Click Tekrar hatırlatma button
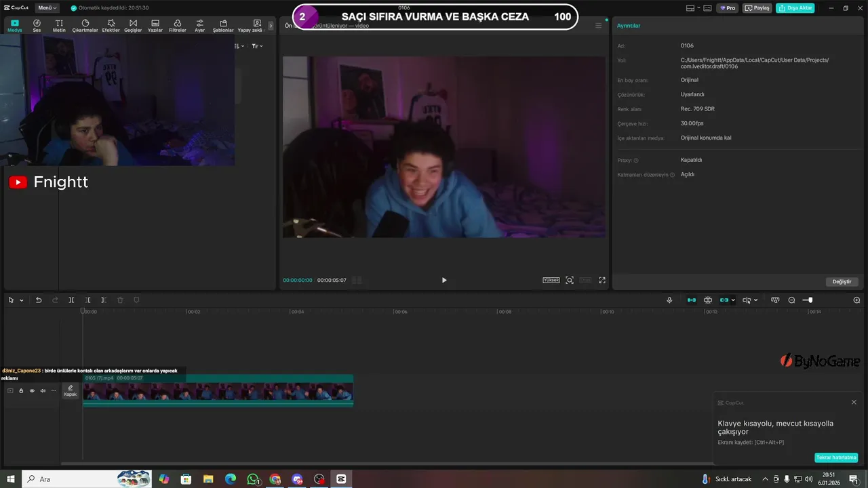Image resolution: width=868 pixels, height=488 pixels. 836,457
